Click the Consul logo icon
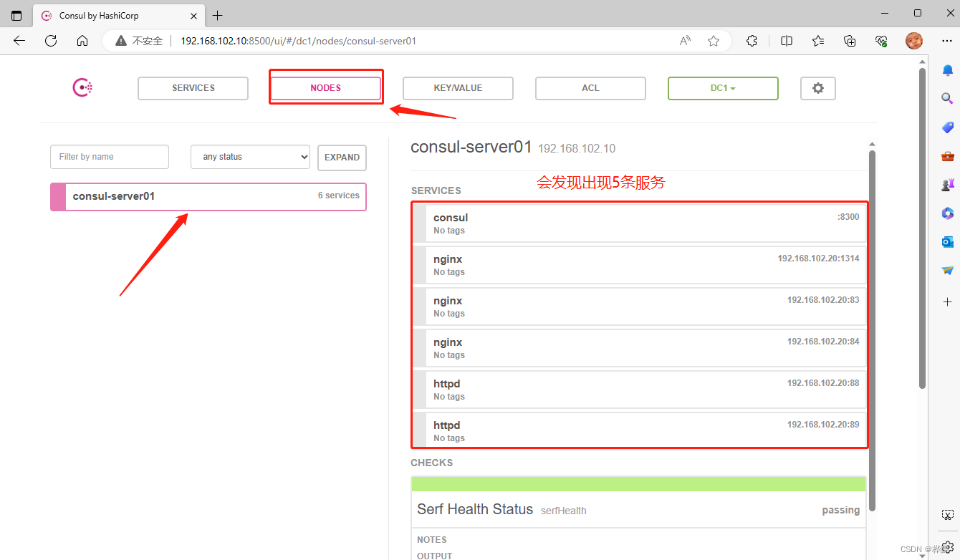Viewport: 960px width, 560px height. [x=82, y=88]
